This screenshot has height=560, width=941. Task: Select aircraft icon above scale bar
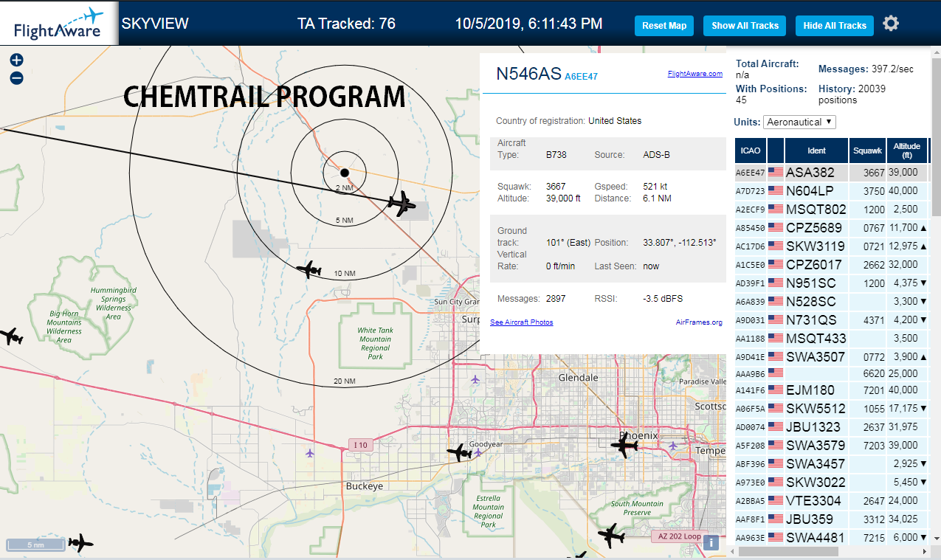click(x=80, y=544)
